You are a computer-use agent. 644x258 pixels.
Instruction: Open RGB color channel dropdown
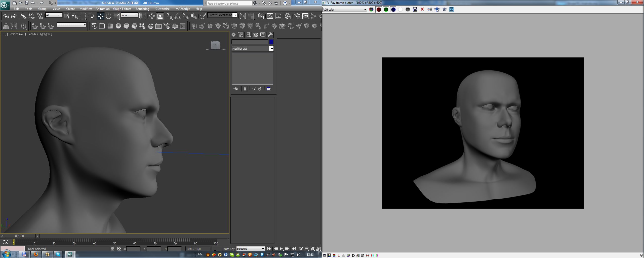(345, 10)
